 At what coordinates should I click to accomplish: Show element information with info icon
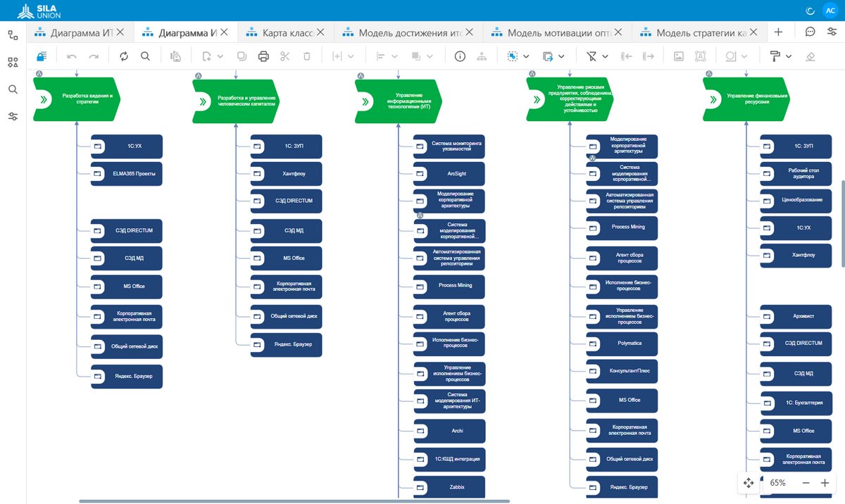(x=460, y=56)
